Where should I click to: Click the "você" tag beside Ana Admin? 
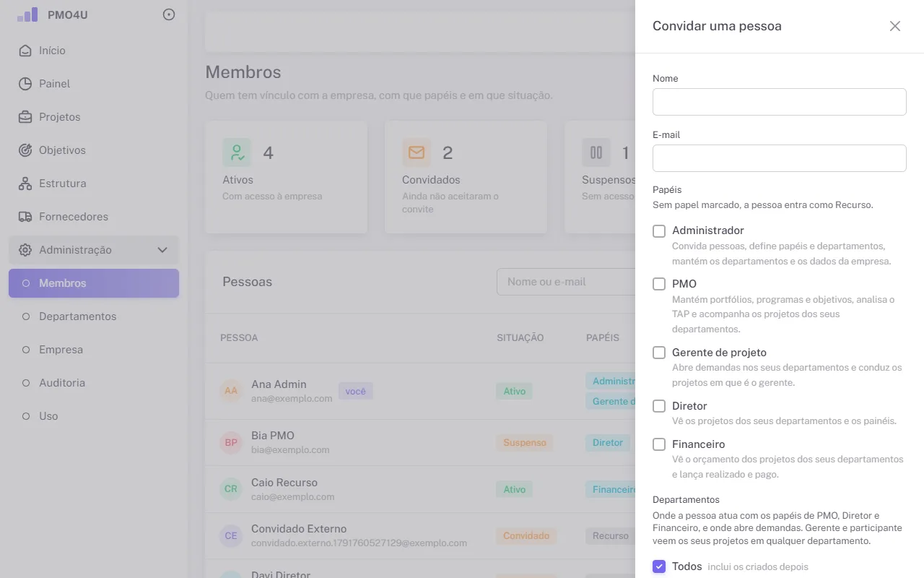click(356, 391)
